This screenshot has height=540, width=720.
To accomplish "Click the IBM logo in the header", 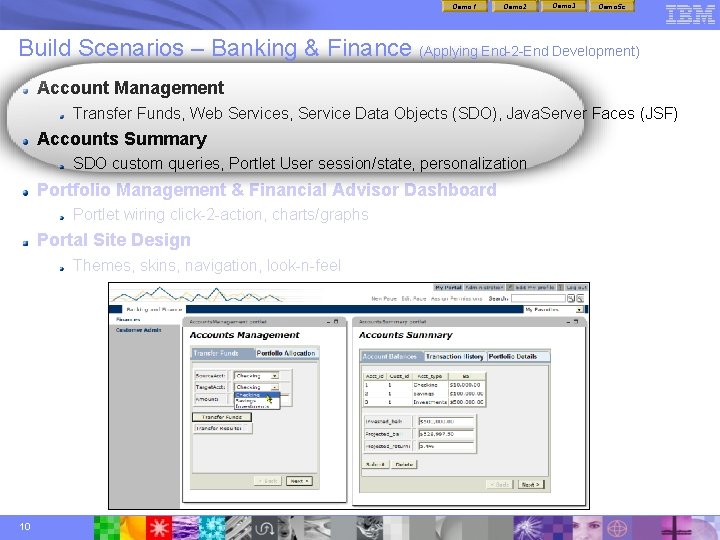I will pos(690,15).
